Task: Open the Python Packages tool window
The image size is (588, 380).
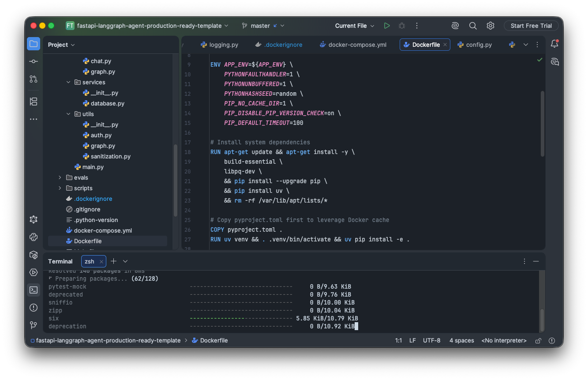Action: pyautogui.click(x=34, y=255)
